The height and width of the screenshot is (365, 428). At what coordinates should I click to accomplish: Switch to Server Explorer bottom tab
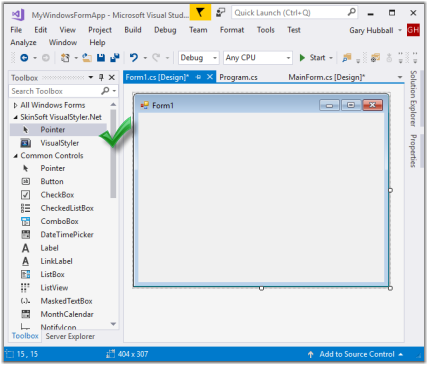(x=70, y=336)
